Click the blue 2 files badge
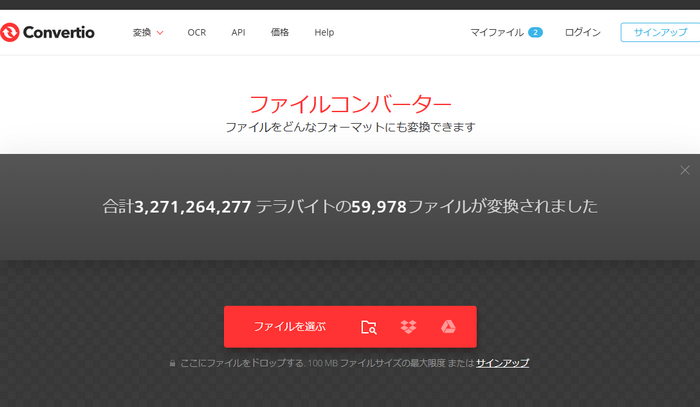This screenshot has width=700, height=407. pos(535,33)
